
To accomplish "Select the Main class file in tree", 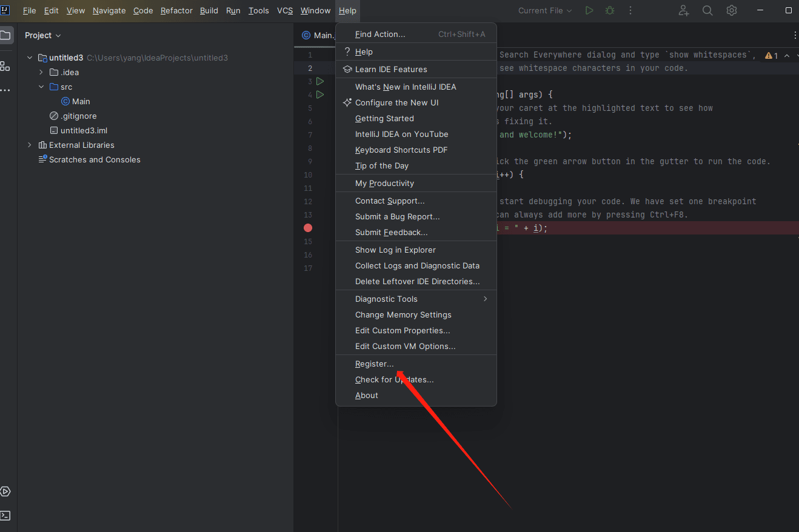I will pos(81,101).
